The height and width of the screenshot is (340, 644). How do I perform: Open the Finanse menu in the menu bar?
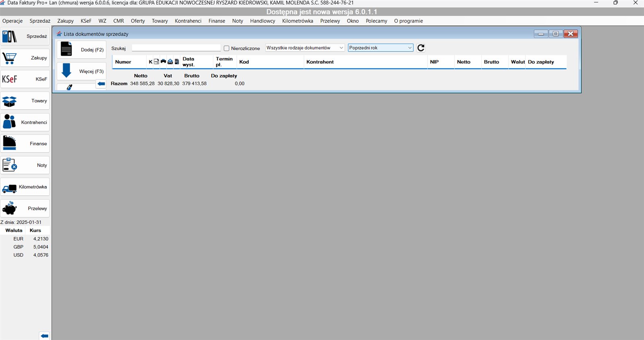(x=217, y=21)
